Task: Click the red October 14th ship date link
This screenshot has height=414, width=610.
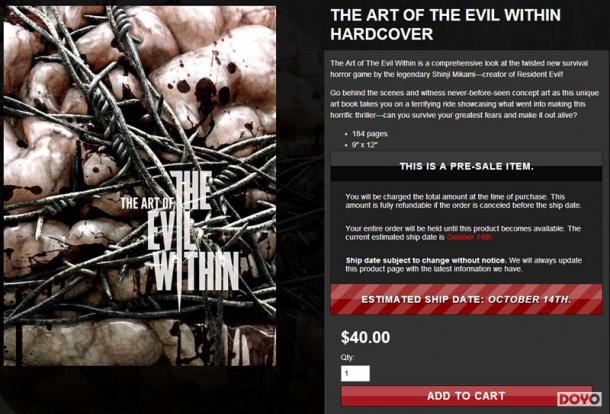Action: tap(469, 237)
